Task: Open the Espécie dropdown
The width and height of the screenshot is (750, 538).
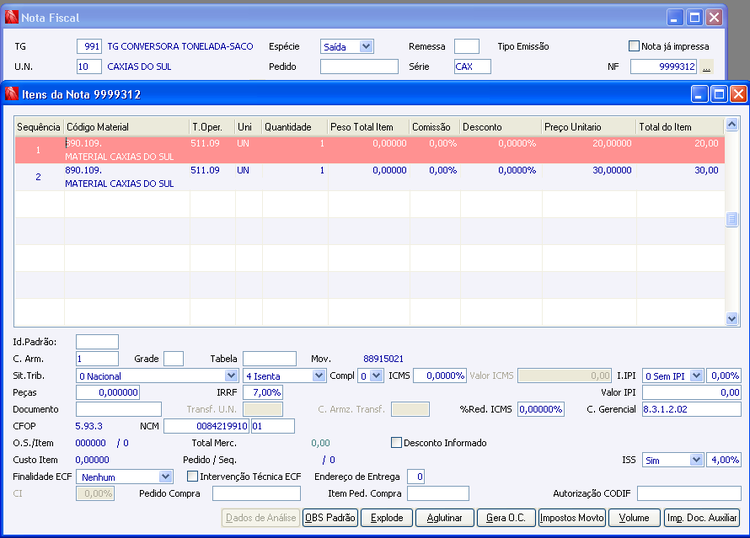Action: [365, 46]
